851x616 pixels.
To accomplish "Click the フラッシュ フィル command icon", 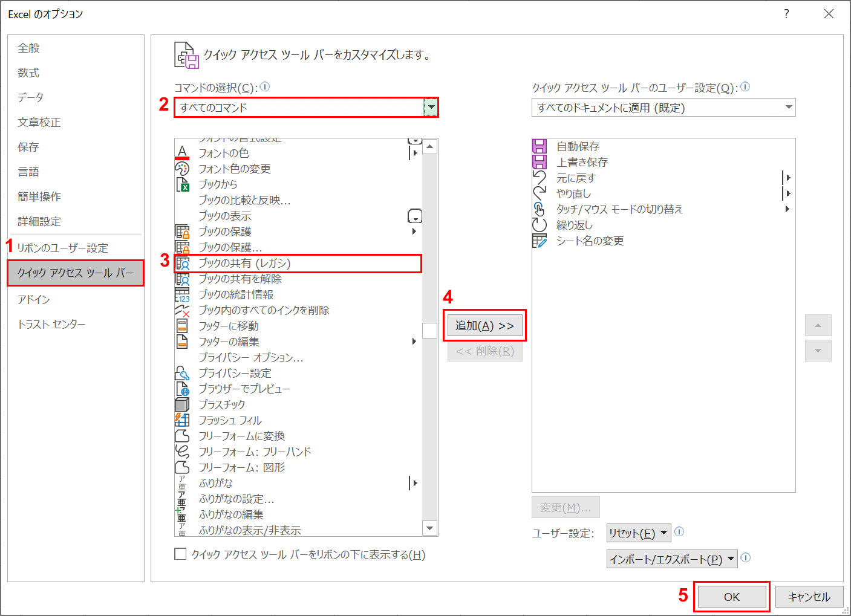I will [182, 420].
